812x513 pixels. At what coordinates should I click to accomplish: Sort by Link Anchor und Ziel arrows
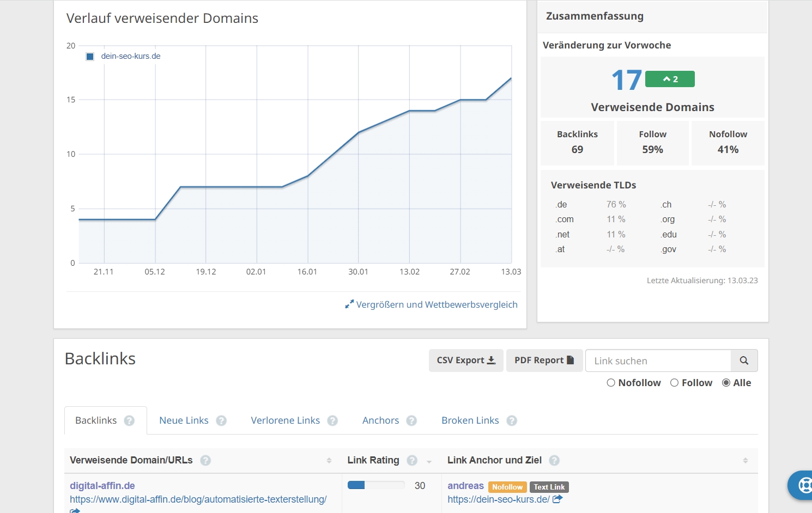pyautogui.click(x=745, y=461)
